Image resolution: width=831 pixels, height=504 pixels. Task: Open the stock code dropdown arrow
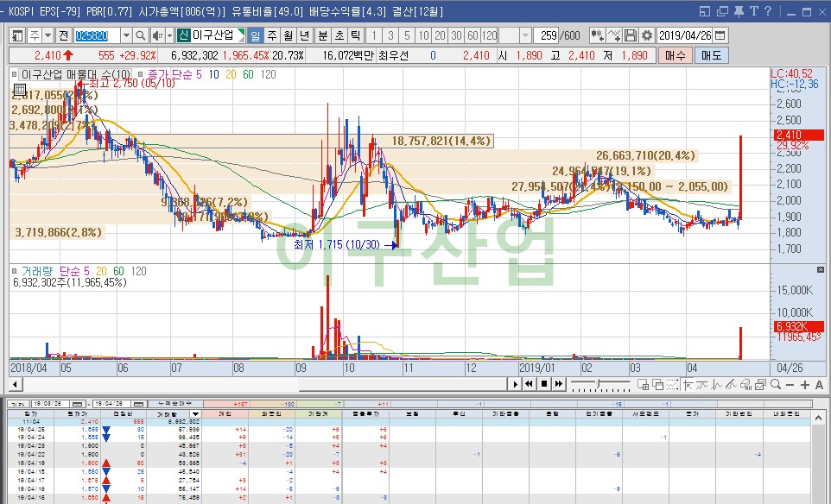[126, 35]
